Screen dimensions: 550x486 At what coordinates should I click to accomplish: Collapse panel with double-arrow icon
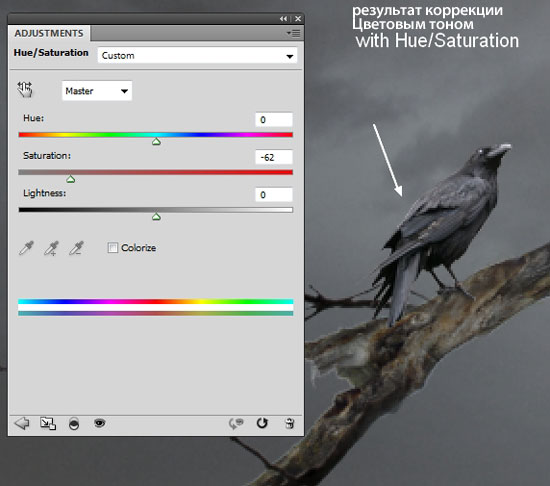(x=283, y=19)
